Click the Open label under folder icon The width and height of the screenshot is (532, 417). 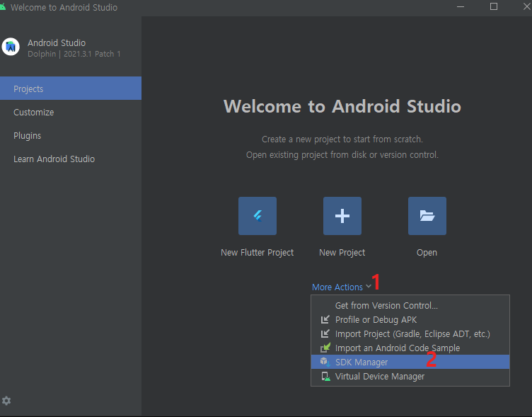pyautogui.click(x=427, y=253)
